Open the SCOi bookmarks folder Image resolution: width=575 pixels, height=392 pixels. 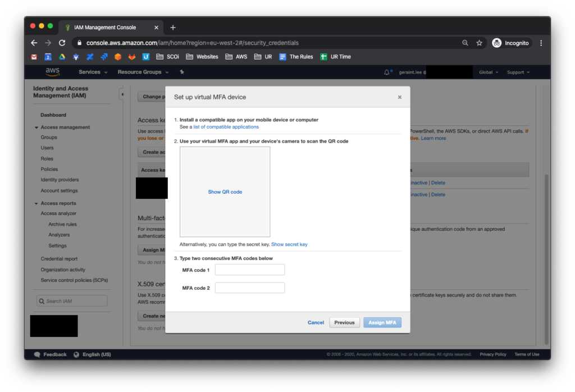click(167, 57)
